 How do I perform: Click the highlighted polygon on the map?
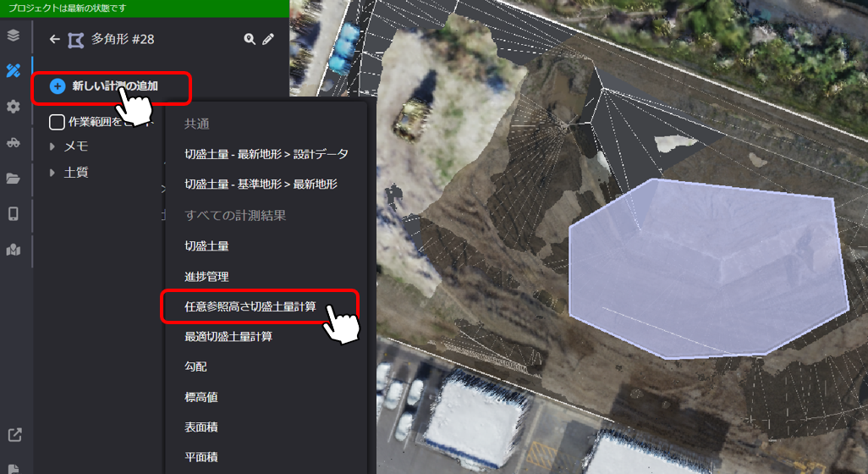coord(709,268)
